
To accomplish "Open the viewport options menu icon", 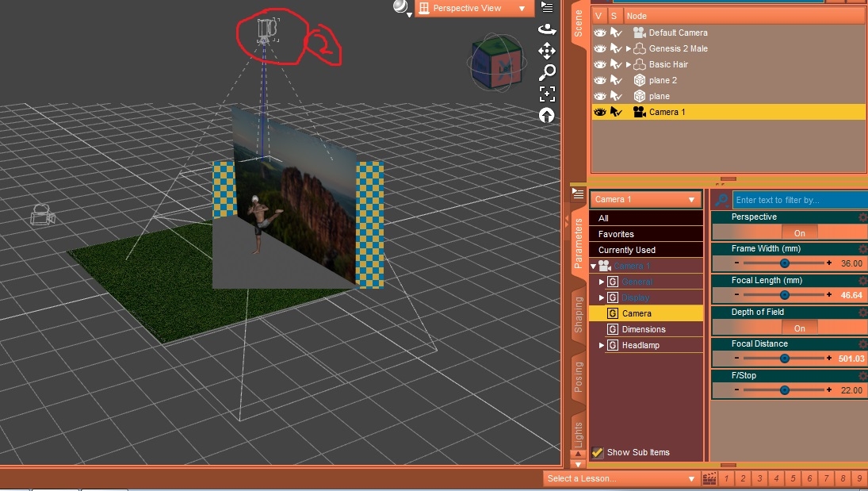I will [x=546, y=7].
